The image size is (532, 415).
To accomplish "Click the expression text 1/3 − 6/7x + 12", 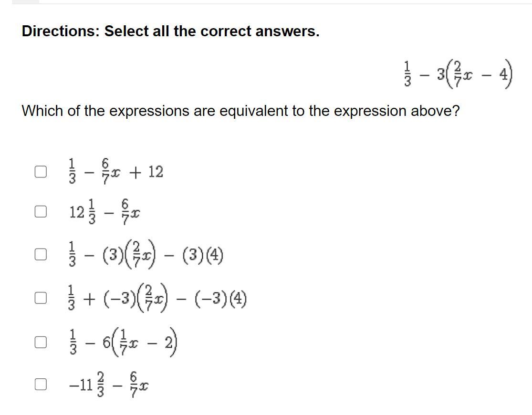I will [116, 172].
